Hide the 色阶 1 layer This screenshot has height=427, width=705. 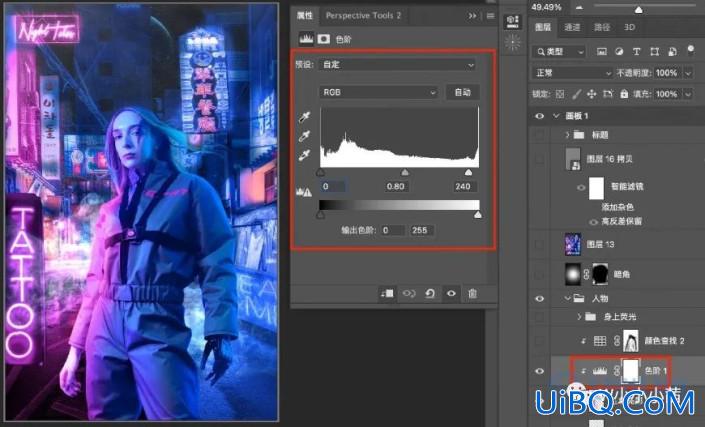540,371
